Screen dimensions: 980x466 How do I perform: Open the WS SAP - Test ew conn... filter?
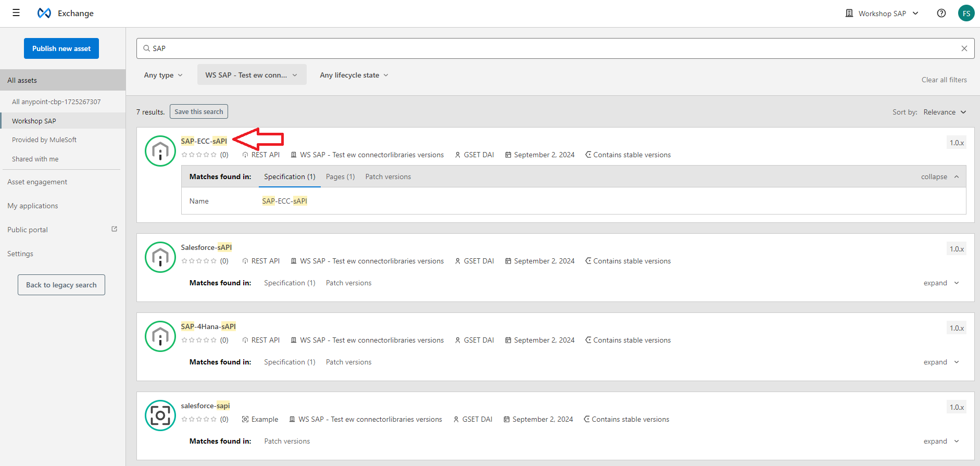(x=252, y=75)
